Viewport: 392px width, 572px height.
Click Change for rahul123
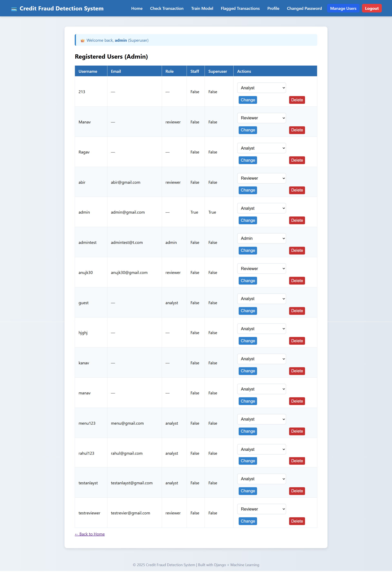(248, 460)
